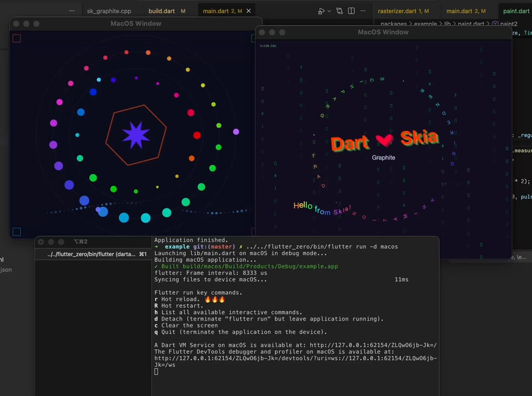Click the run/debug icon in editor toolbar
532x396 pixels.
point(321,11)
